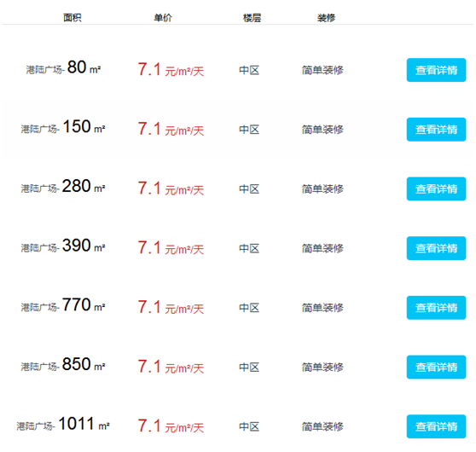Screen dimensions: 476x452
Task: Click 简单装修 in the 1011 m² row
Action: 322,426
